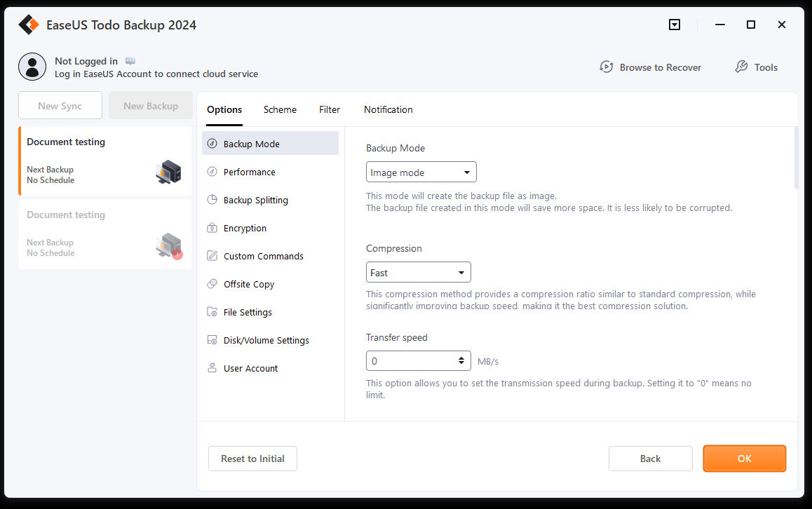Open the title bar dropdown menu icon
The width and height of the screenshot is (812, 509).
[x=675, y=25]
